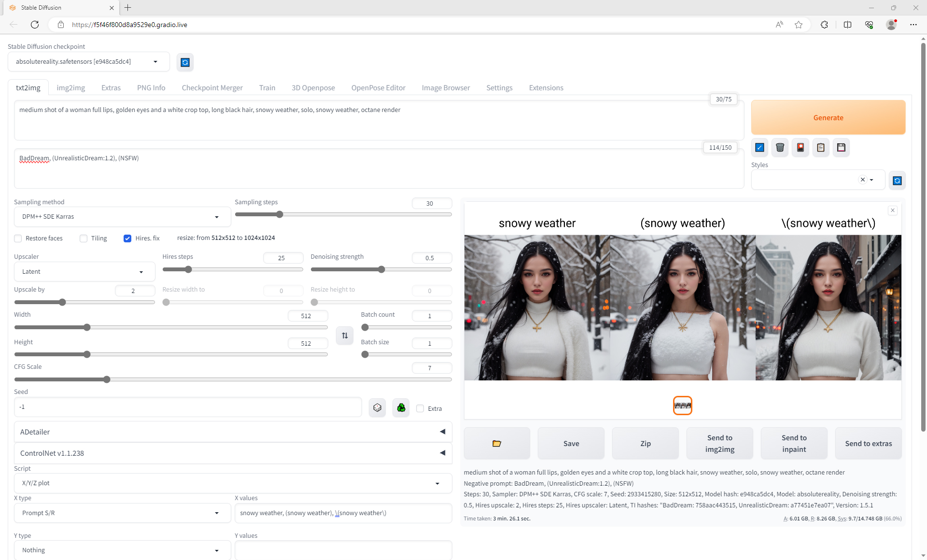Expand the ADetailer section

pyautogui.click(x=233, y=432)
